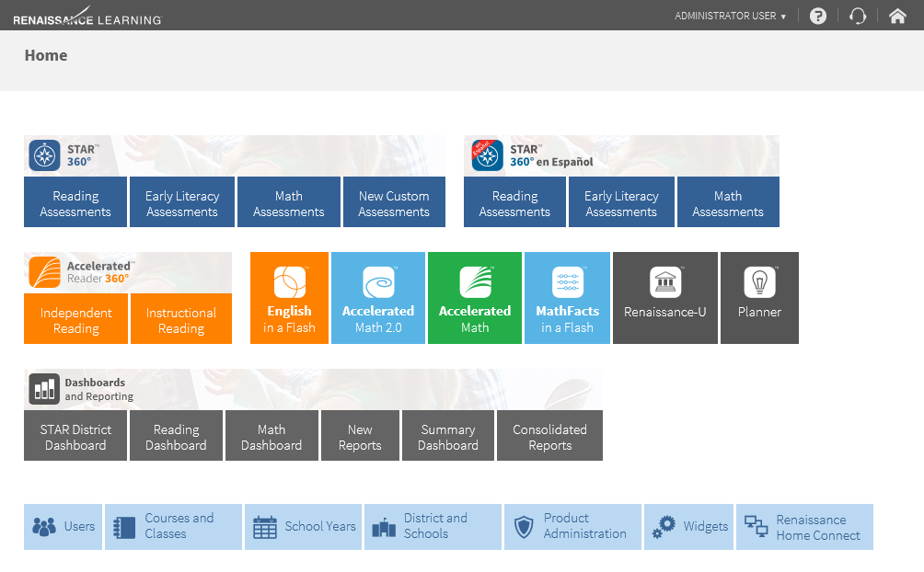The width and height of the screenshot is (924, 572).
Task: Go to Product Administration label
Action: click(584, 526)
